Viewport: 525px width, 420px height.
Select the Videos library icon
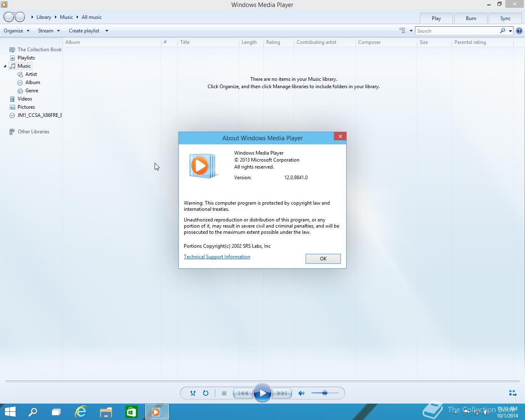pyautogui.click(x=12, y=99)
